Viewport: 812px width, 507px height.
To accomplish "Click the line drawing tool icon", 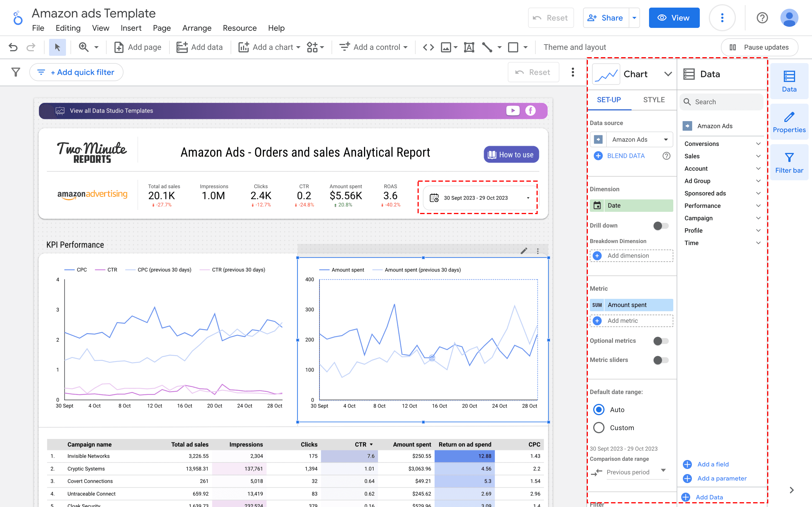I will coord(487,47).
